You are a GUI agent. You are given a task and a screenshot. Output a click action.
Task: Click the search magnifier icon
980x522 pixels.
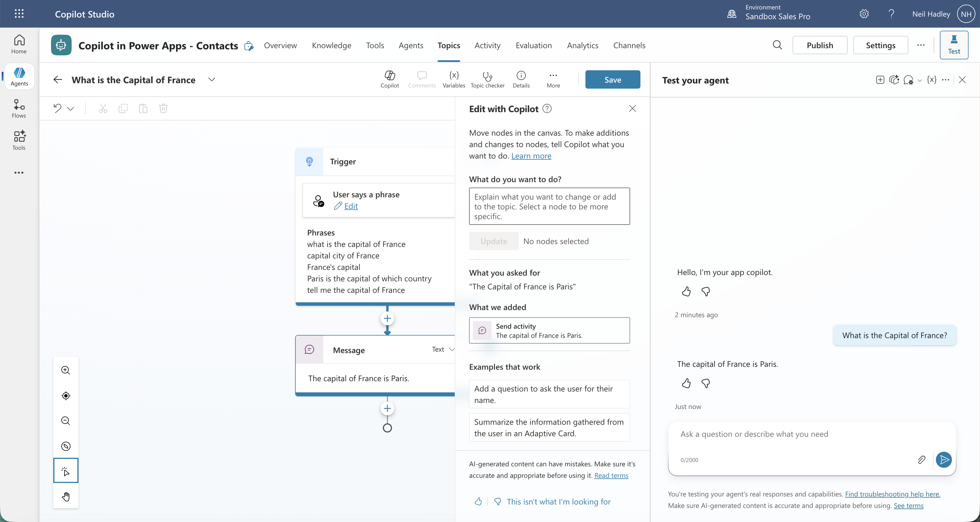[x=777, y=45]
